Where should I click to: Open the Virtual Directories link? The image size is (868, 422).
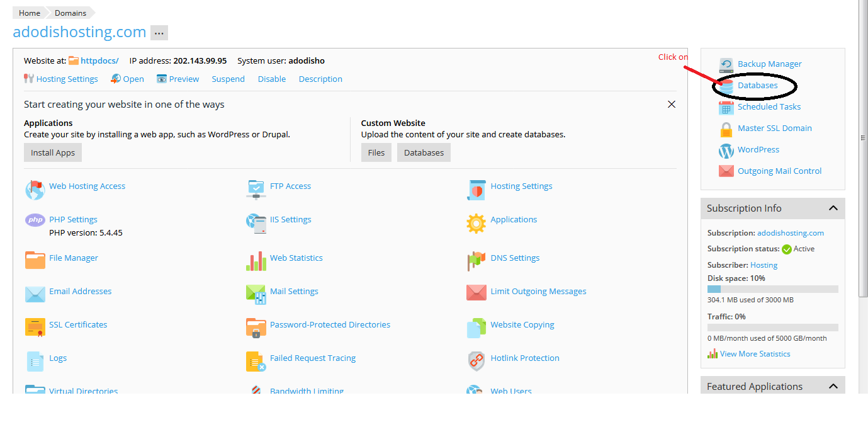(x=84, y=391)
